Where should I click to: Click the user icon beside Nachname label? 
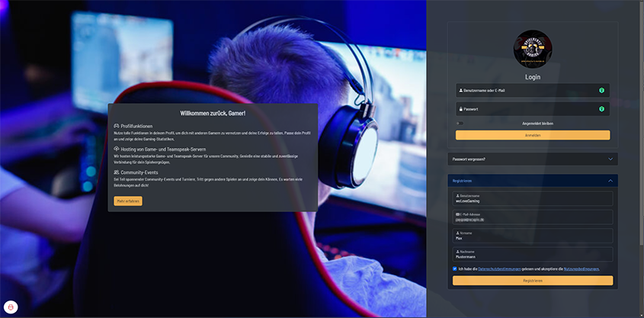pyautogui.click(x=457, y=252)
